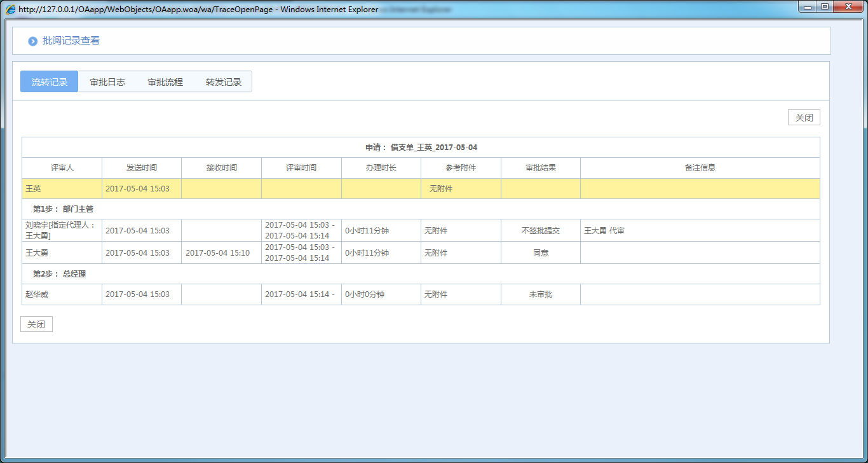
Task: Click the 第2步: 总经理 step row
Action: tap(60, 274)
